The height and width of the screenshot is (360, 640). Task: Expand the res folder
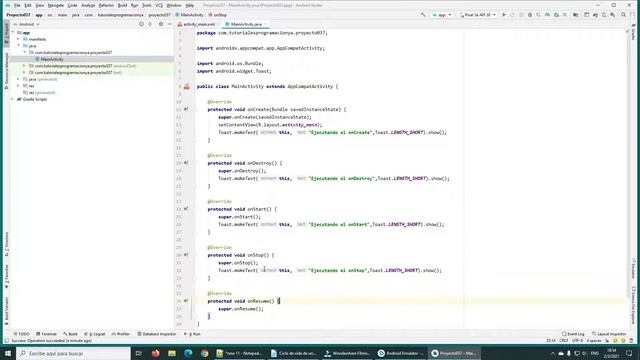(x=18, y=86)
